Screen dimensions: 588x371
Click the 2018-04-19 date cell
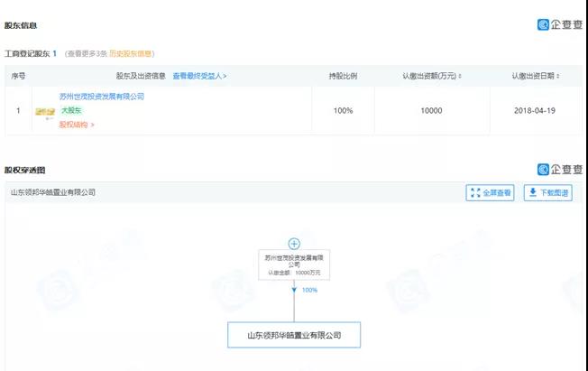click(535, 111)
